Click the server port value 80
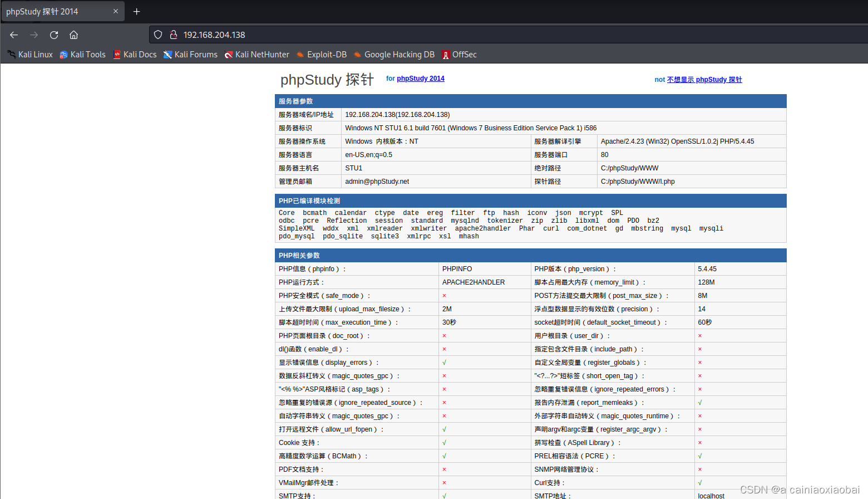The image size is (868, 499). [x=605, y=155]
